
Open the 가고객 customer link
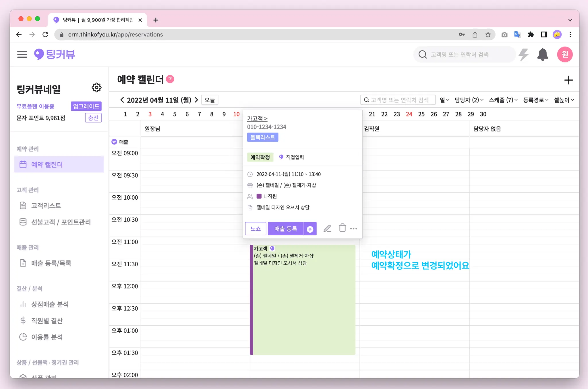[257, 118]
